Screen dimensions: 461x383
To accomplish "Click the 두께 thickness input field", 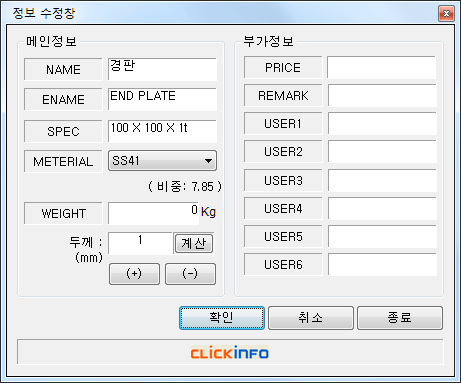I will (140, 243).
